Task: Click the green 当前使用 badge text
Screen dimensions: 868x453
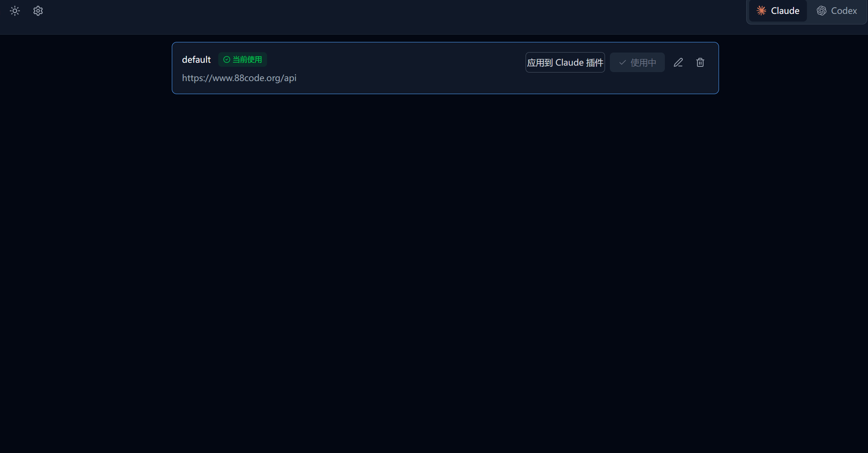Action: tap(247, 59)
